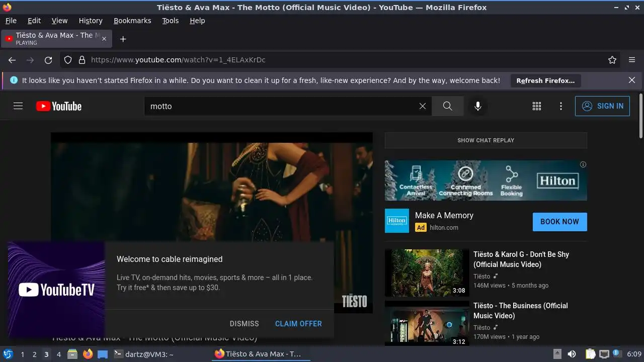Image resolution: width=644 pixels, height=362 pixels.
Task: Go back to the previous page
Action: 12,60
